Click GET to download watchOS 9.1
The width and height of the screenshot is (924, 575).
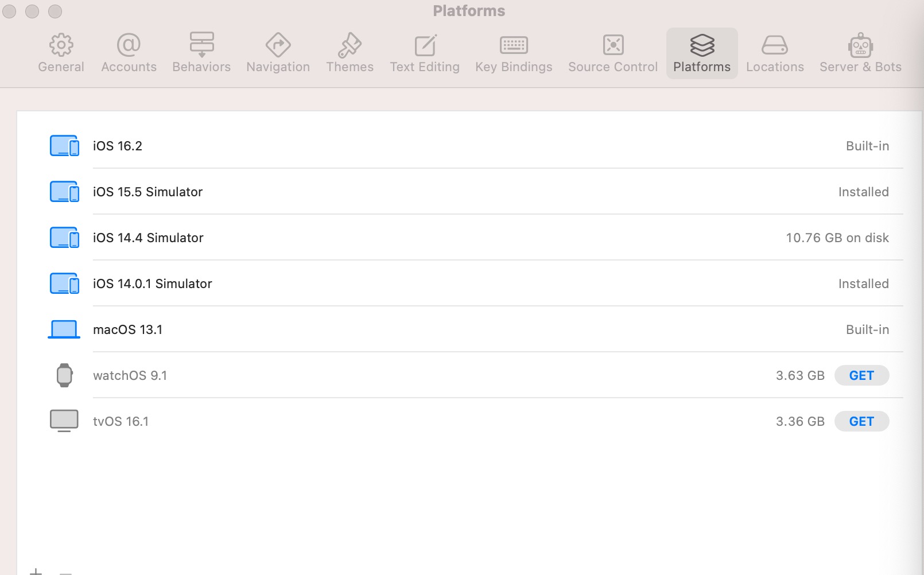[x=861, y=375]
